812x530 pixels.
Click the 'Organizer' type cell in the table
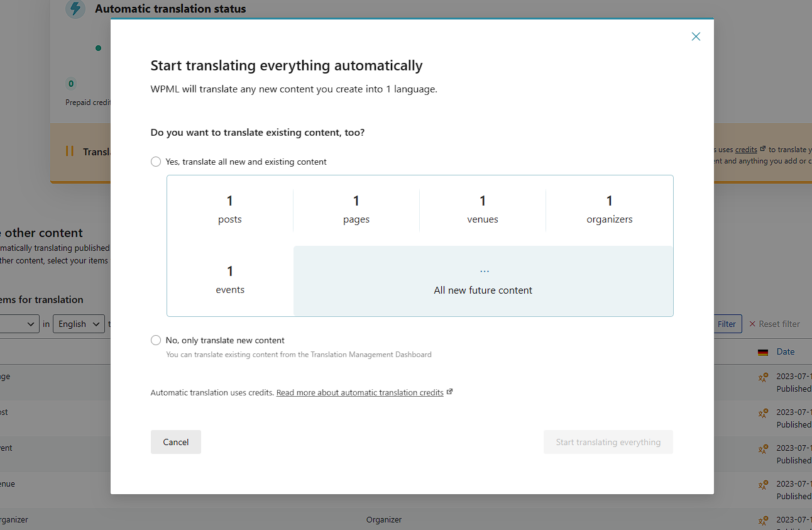pos(384,520)
